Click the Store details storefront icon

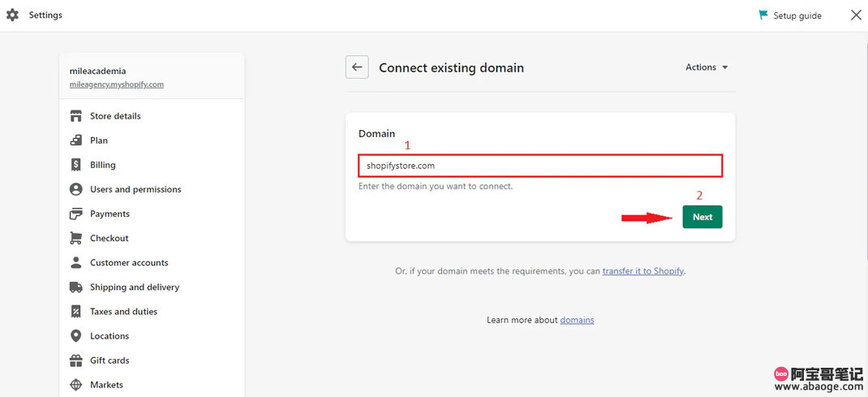(x=75, y=116)
